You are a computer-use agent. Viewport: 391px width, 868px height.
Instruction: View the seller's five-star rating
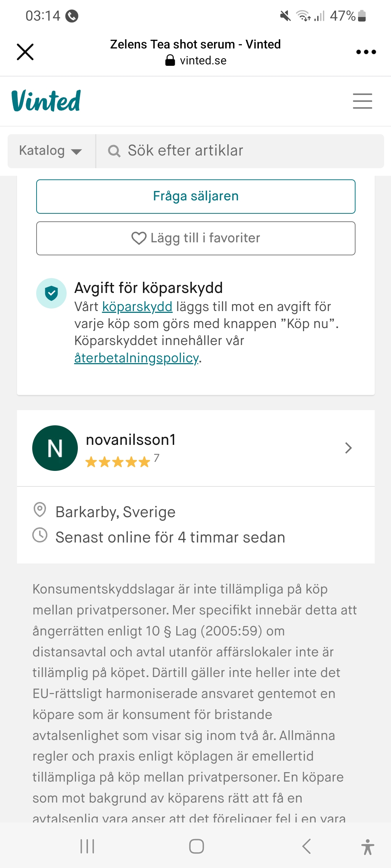[118, 462]
